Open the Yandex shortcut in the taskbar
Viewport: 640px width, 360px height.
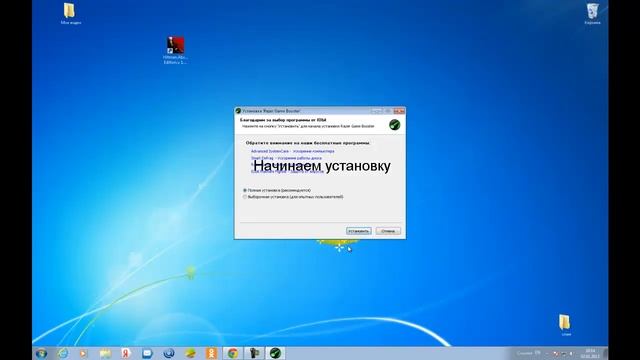coord(126,353)
